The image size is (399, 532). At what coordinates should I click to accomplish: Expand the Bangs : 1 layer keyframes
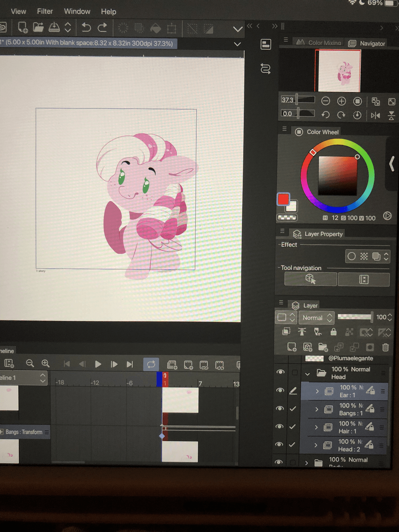click(317, 409)
